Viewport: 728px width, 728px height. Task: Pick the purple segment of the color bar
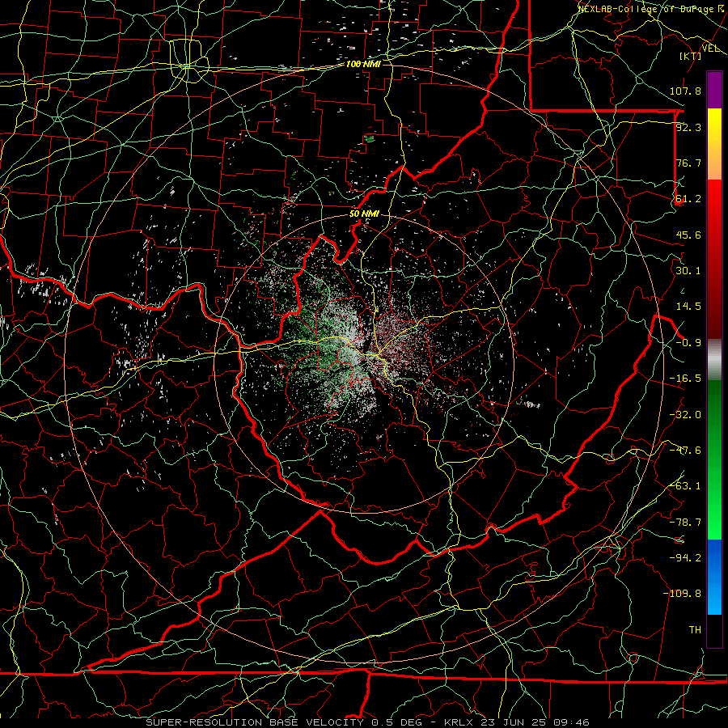coord(714,90)
